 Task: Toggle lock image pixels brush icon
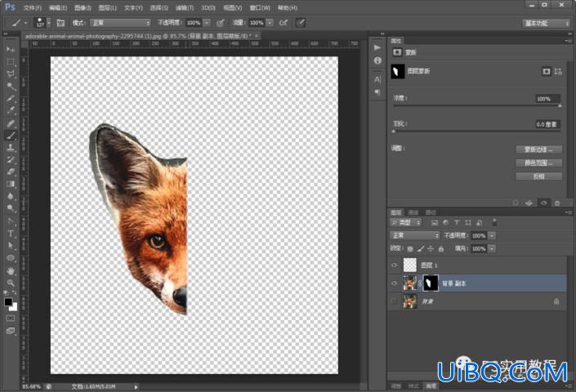(x=421, y=249)
